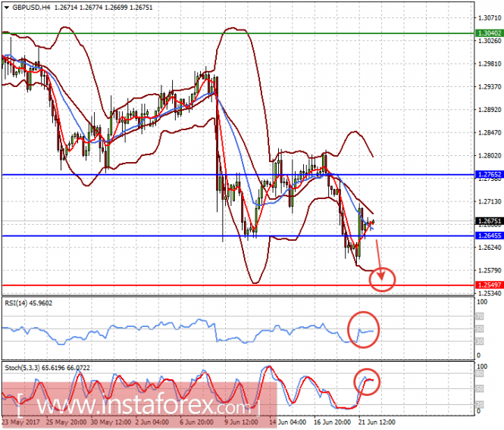The height and width of the screenshot is (430, 504).
Task: Click the chart shift triangle at top-left
Action: (x=5, y=7)
